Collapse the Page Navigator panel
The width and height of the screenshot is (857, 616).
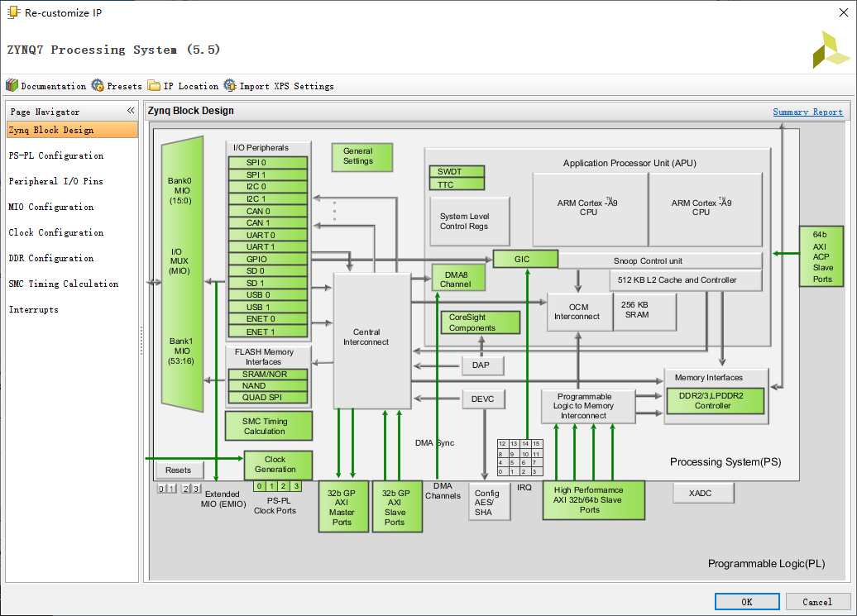[130, 111]
